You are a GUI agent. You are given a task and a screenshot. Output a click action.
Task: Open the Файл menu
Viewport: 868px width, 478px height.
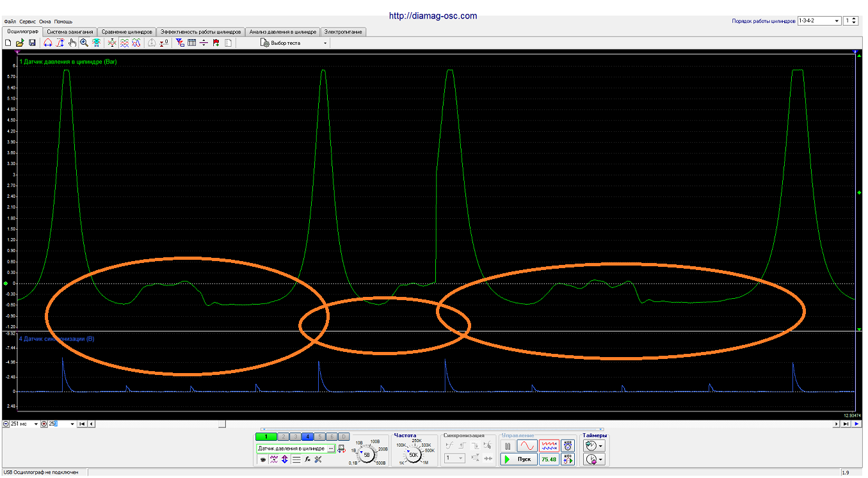click(10, 22)
